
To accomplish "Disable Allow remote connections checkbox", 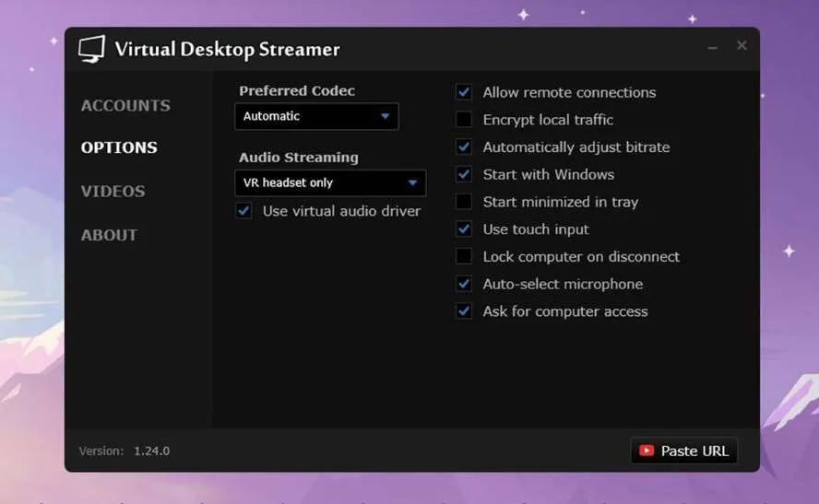I will pos(464,92).
